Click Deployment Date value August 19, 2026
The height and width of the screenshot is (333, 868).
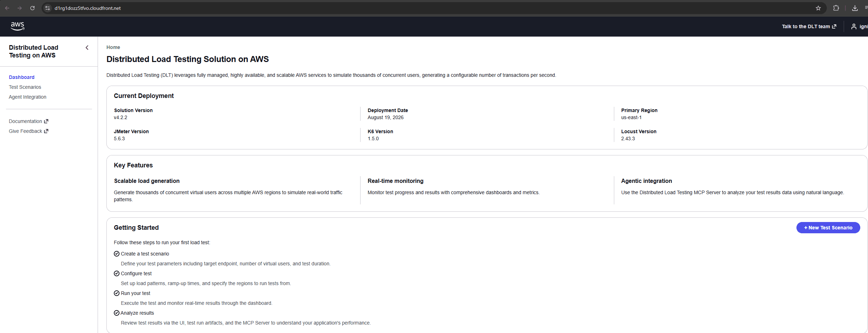(386, 117)
